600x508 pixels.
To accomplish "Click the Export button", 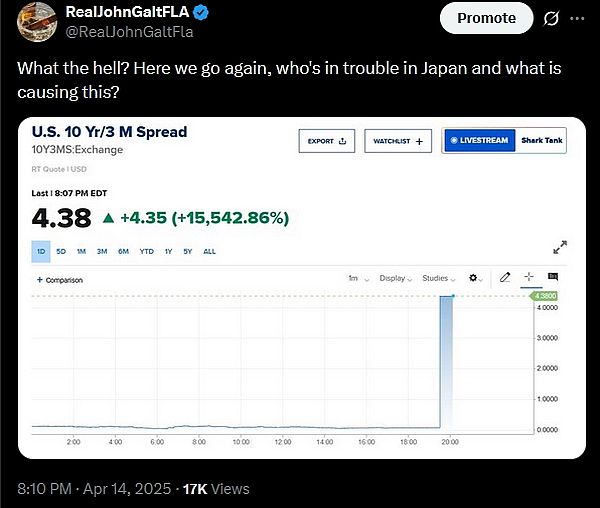I will 326,141.
